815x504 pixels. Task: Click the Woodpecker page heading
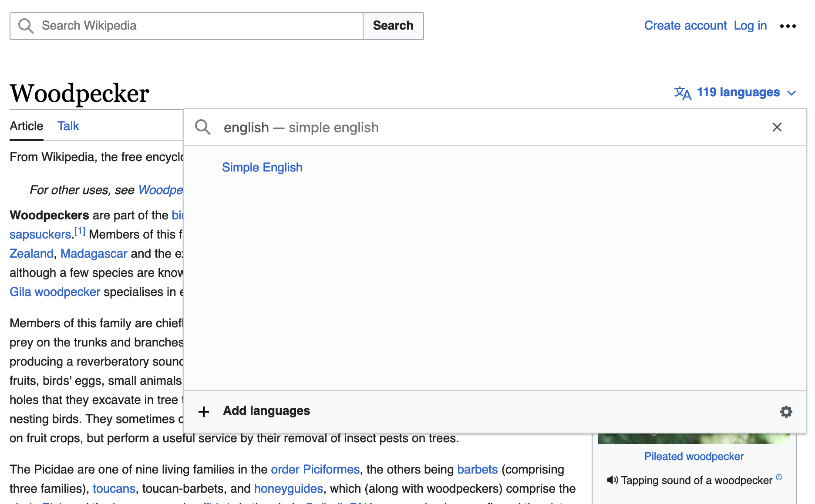(x=80, y=93)
